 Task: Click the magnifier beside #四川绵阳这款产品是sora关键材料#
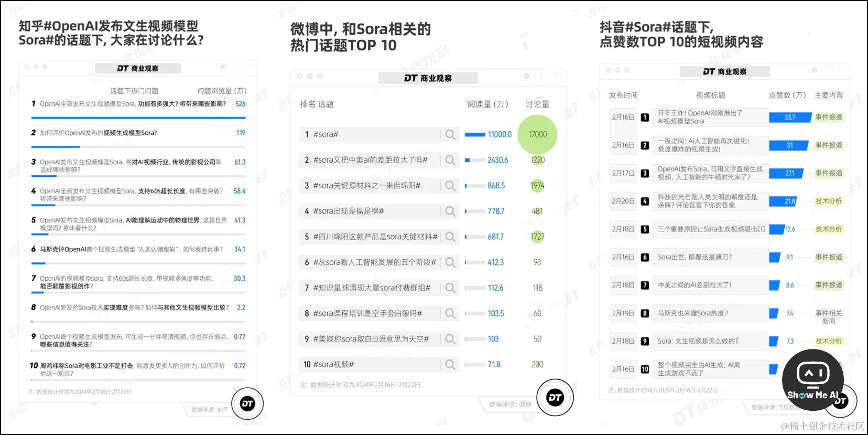click(450, 237)
